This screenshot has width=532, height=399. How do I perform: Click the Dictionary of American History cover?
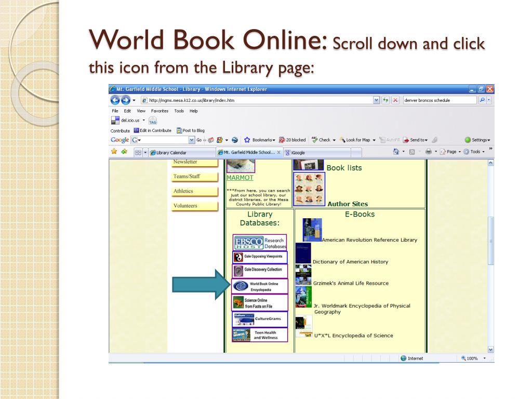click(303, 253)
